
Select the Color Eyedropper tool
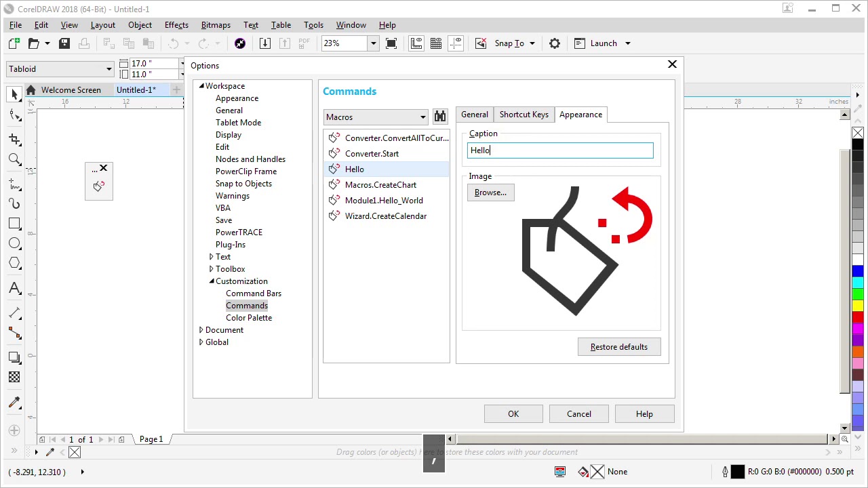pos(15,402)
